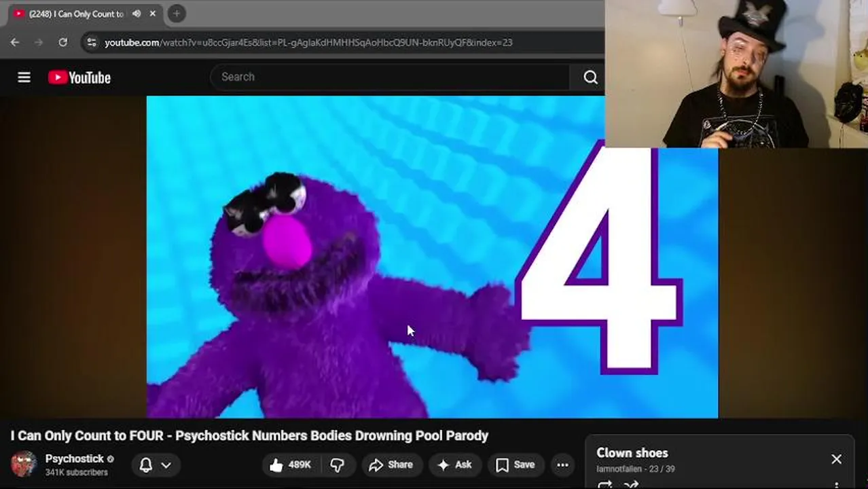Close the Clown shoes playlist panel
Screen dimensions: 868x489
[836, 460]
